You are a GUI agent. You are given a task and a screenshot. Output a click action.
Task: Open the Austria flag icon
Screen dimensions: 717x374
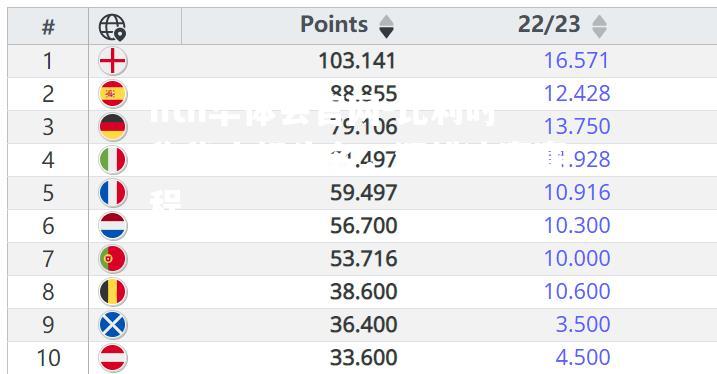coord(112,358)
